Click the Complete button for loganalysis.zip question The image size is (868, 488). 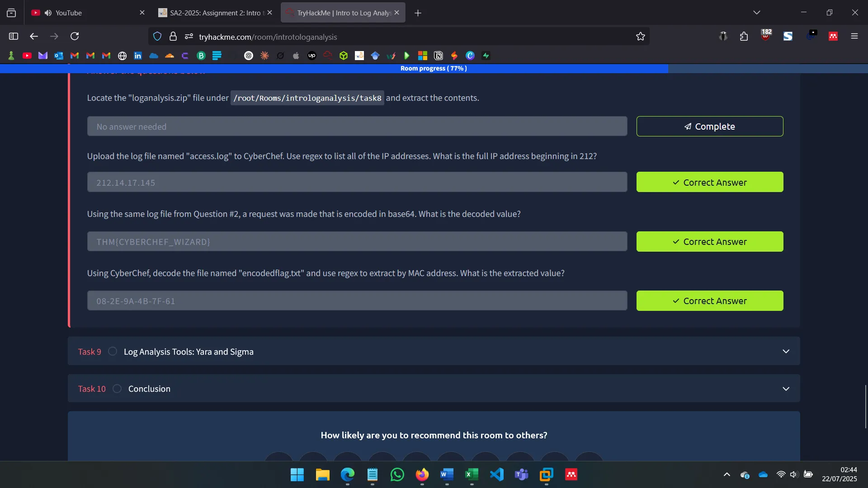tap(709, 127)
